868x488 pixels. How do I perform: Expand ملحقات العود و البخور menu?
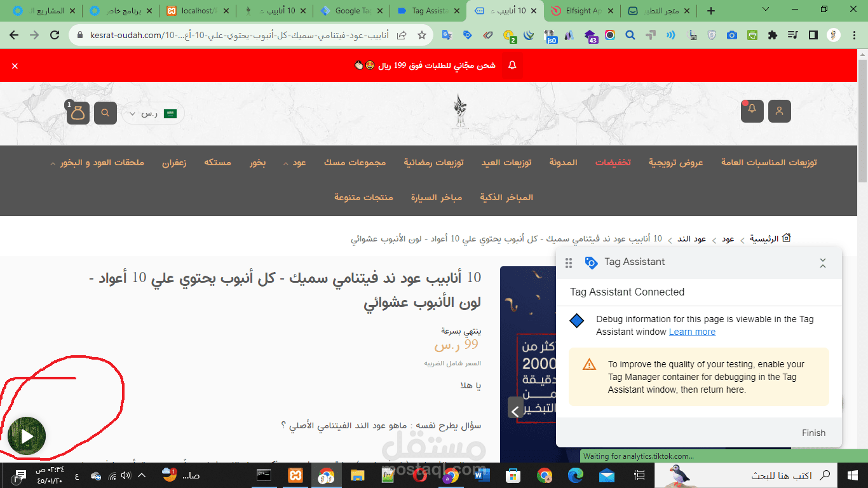click(x=98, y=163)
